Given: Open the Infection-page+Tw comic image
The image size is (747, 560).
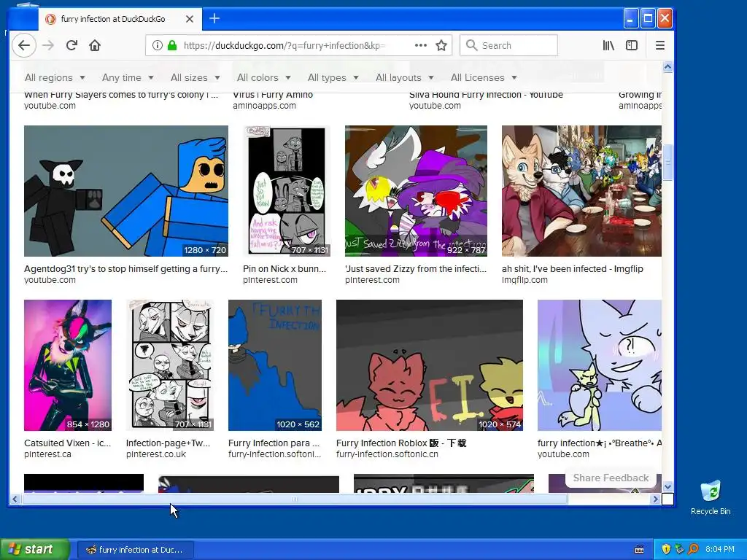Looking at the screenshot, I should click(x=169, y=365).
